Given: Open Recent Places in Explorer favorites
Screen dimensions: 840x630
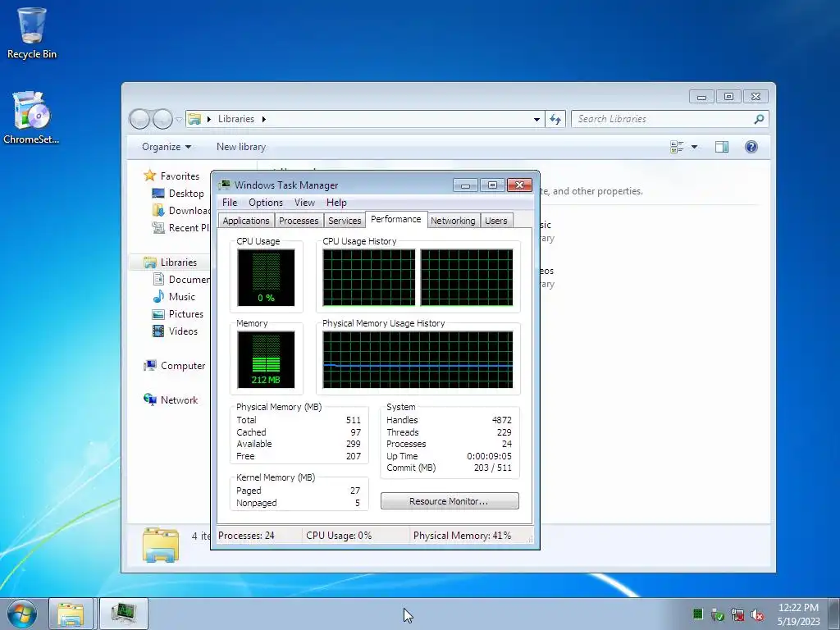Looking at the screenshot, I should (180, 228).
